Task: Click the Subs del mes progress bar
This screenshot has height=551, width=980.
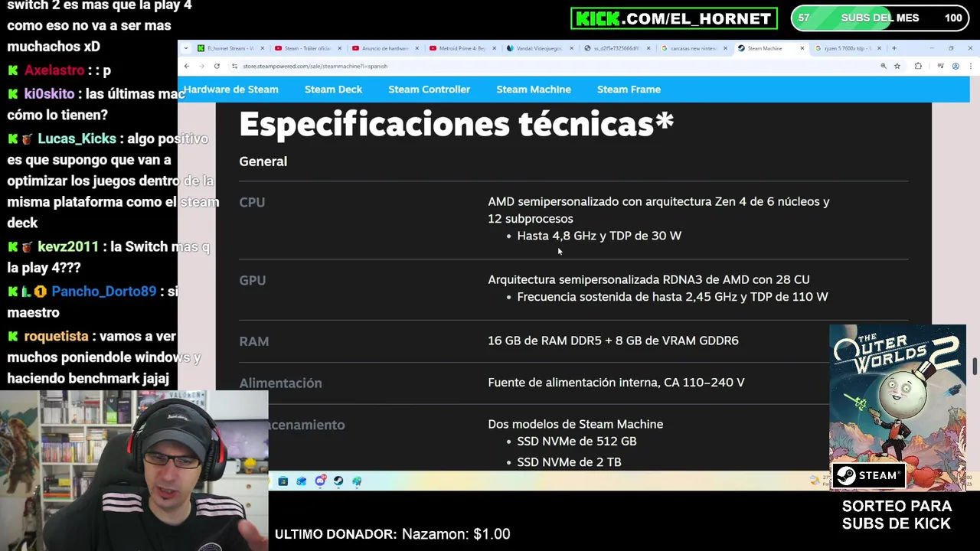Action: click(879, 18)
